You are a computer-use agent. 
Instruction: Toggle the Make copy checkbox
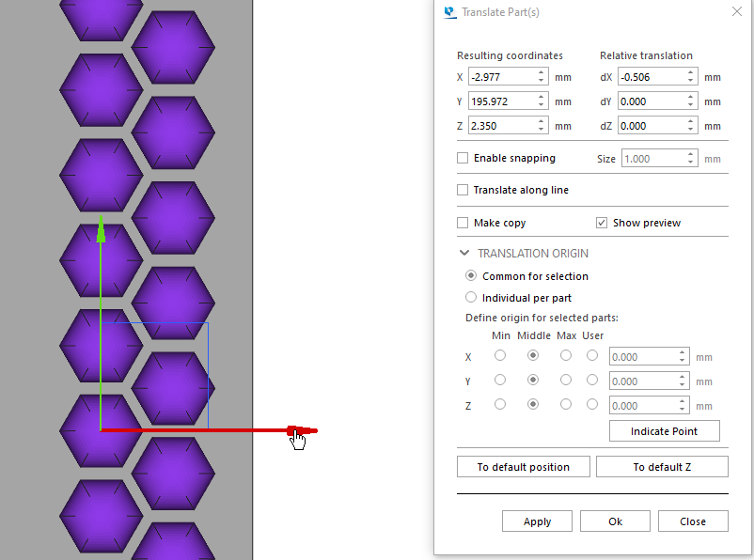tap(463, 223)
